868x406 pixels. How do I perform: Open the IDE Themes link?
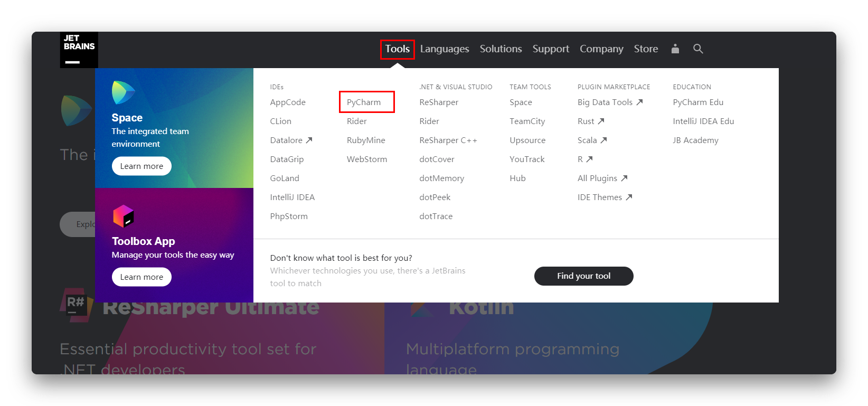coord(600,197)
